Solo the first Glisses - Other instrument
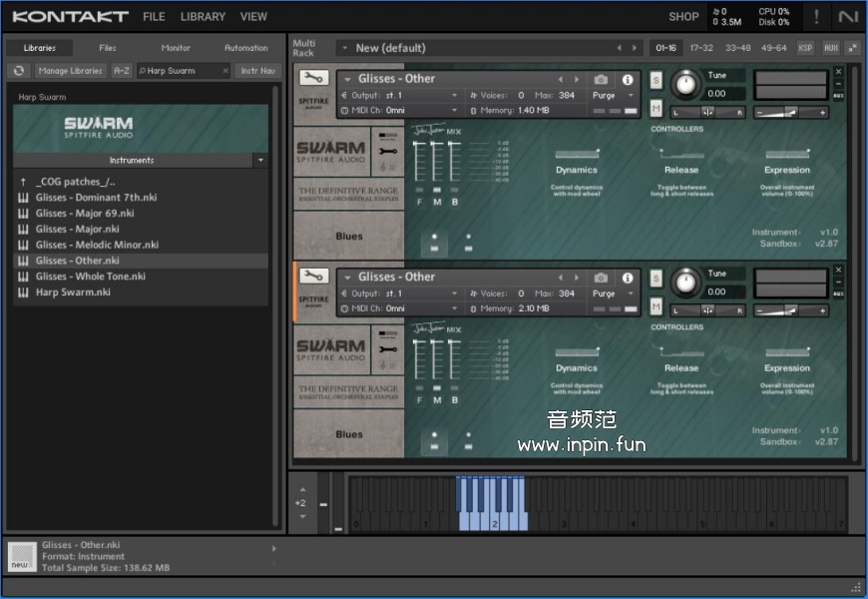This screenshot has width=868, height=599. pos(656,80)
